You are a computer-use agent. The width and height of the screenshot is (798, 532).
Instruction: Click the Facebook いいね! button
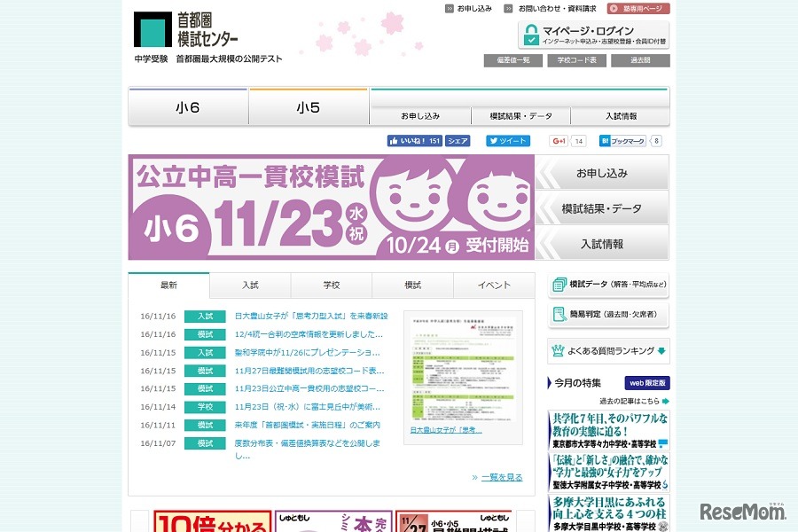pos(415,141)
